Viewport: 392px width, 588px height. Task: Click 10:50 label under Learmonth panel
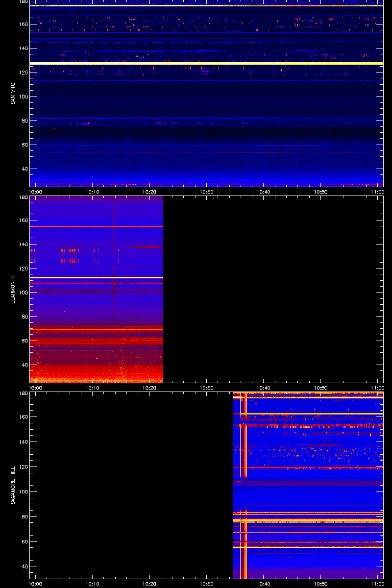coord(321,388)
